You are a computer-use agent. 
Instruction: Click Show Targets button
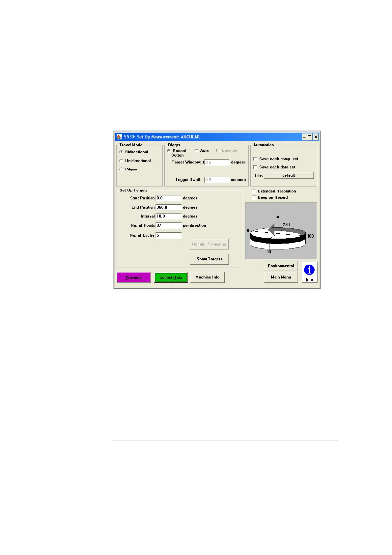point(210,259)
